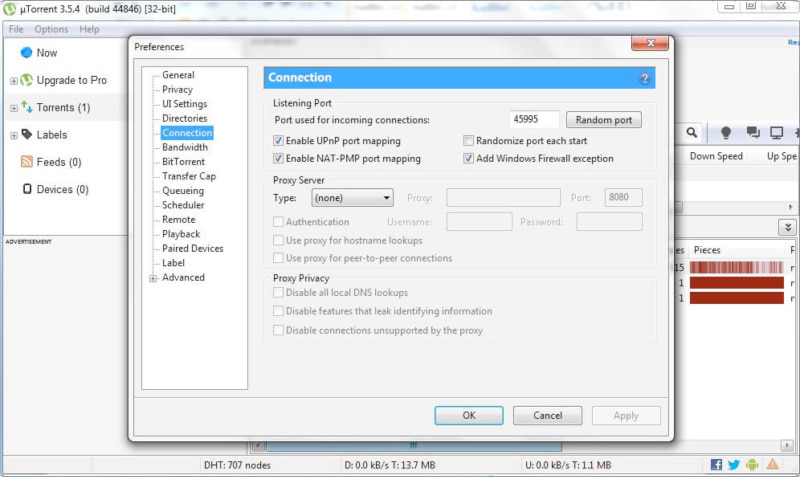This screenshot has height=477, width=800.
Task: Expand the Torrents sidebar node
Action: (14, 108)
